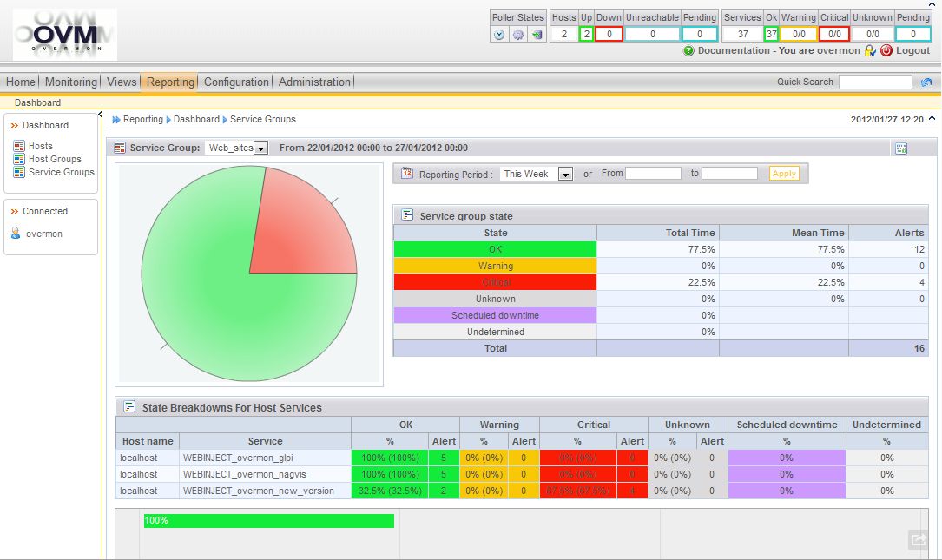Open the Configuration menu
Image resolution: width=942 pixels, height=560 pixels.
point(236,82)
